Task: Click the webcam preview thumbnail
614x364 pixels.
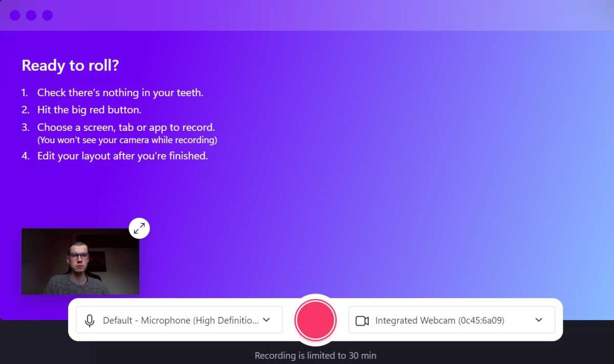Action: click(x=80, y=262)
